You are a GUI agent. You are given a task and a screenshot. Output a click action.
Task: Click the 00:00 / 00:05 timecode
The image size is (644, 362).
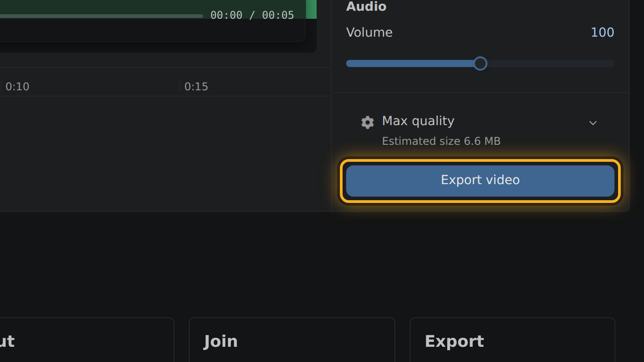tap(252, 15)
